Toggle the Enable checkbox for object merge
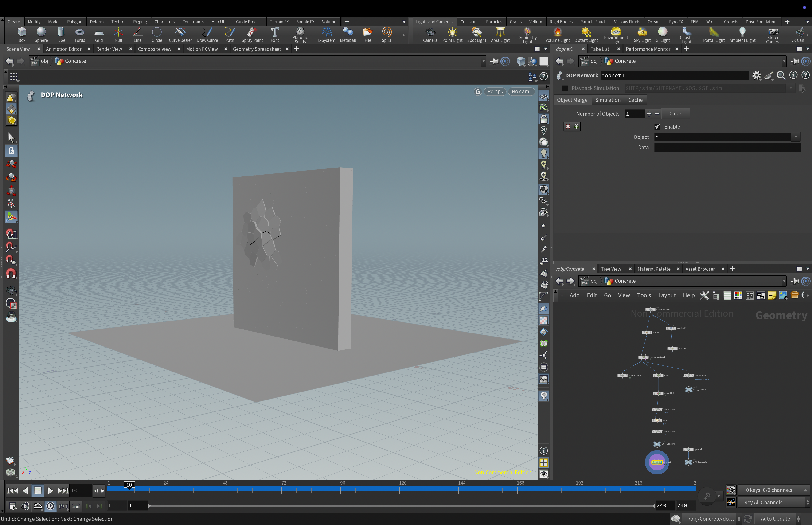This screenshot has height=525, width=812. 657,127
